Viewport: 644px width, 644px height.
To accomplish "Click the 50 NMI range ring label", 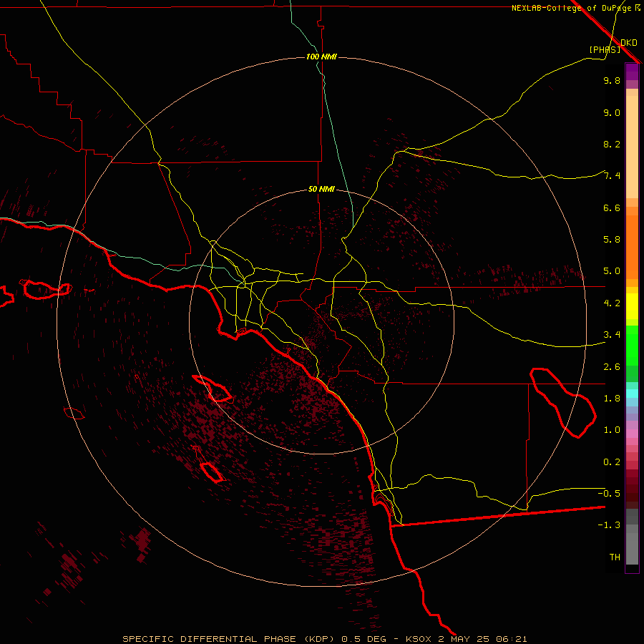I will pos(321,189).
